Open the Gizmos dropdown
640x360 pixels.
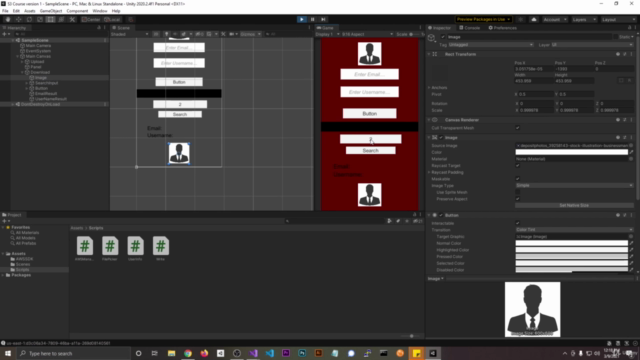(250, 34)
